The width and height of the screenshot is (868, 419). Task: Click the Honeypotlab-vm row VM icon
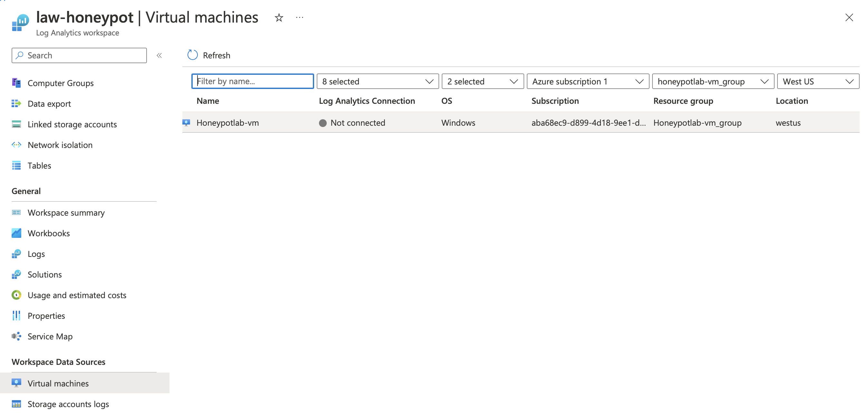(x=186, y=123)
